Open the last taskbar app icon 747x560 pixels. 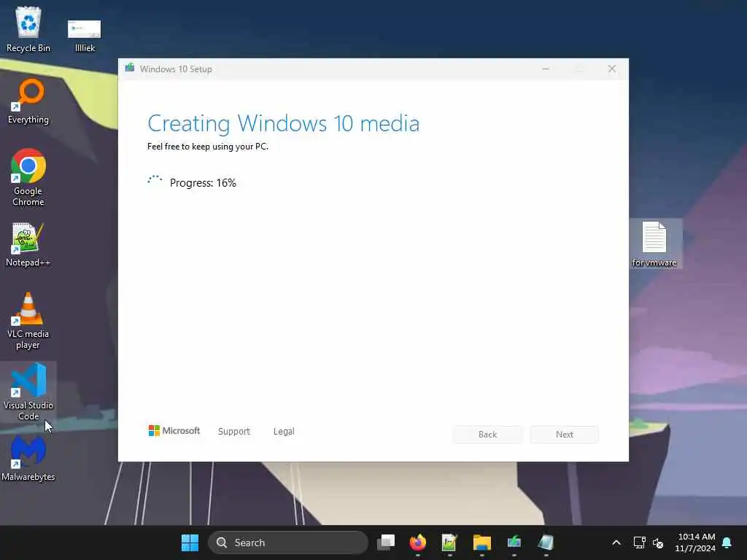click(546, 542)
